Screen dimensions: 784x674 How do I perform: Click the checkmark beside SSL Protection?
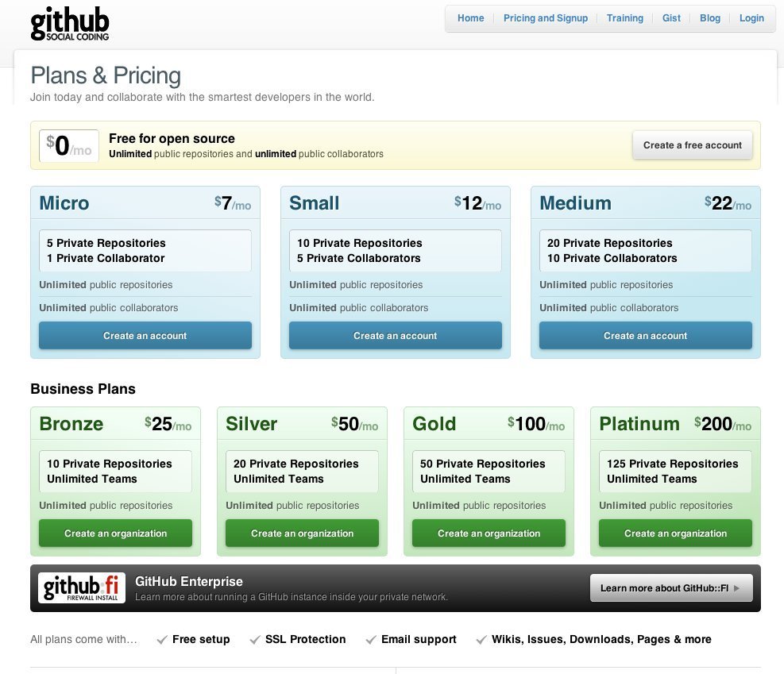(x=255, y=640)
